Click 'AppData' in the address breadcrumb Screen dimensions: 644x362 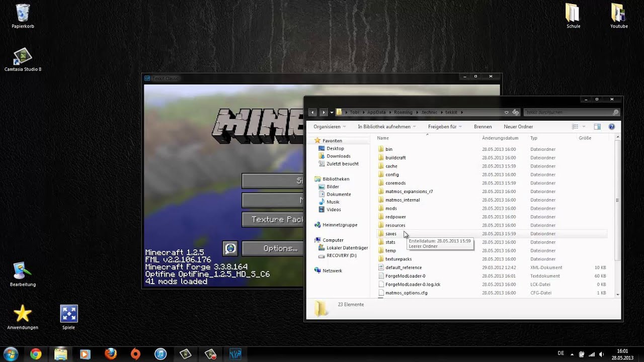(x=376, y=113)
